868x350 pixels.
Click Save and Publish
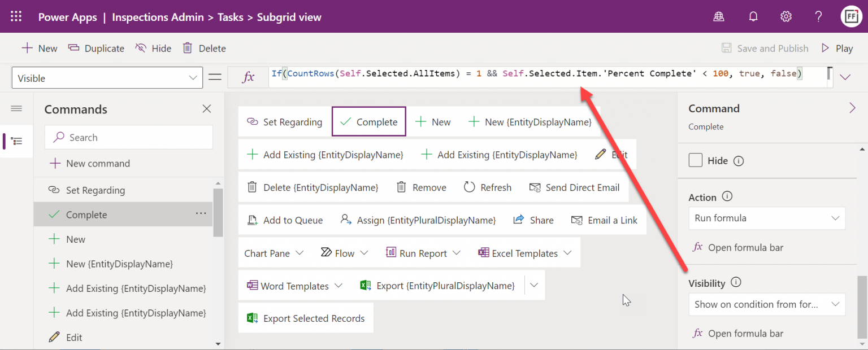(x=765, y=49)
